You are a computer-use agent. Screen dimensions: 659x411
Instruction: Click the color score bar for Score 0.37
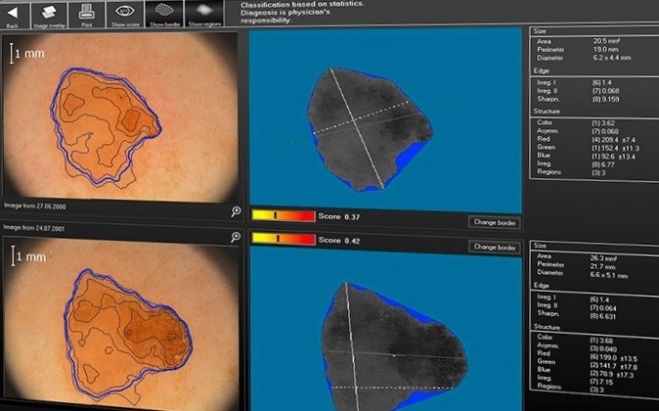tap(283, 216)
